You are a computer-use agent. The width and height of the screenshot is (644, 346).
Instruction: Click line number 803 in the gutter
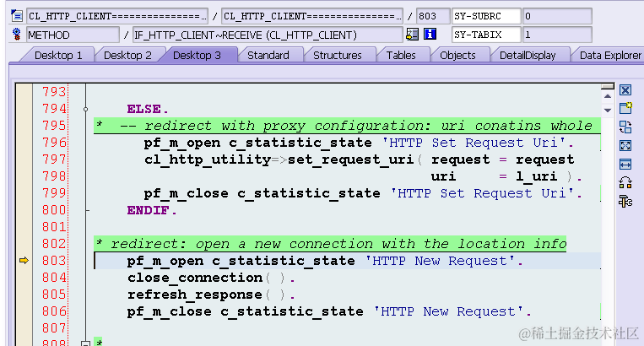[x=54, y=261]
